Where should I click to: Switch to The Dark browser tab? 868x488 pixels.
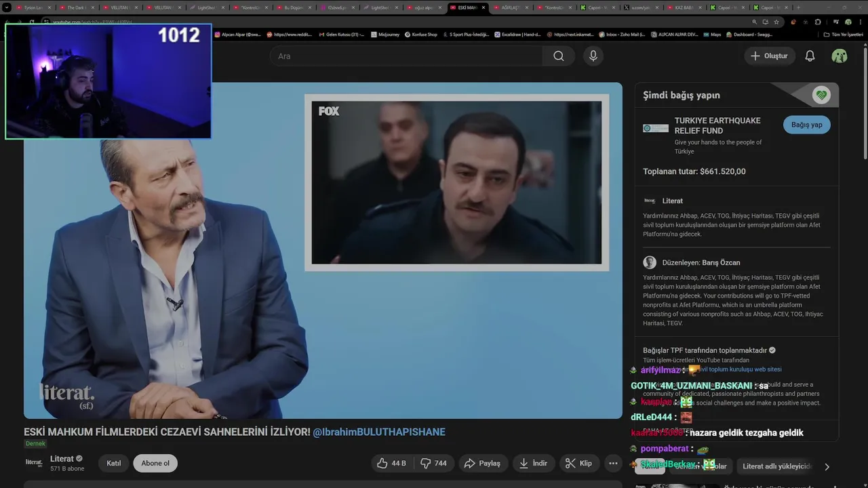pos(77,7)
